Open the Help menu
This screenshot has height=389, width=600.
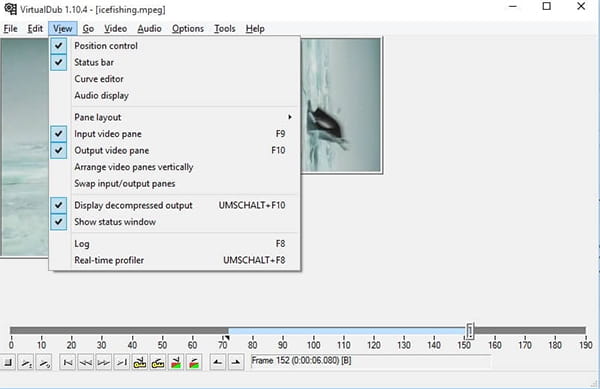click(255, 29)
